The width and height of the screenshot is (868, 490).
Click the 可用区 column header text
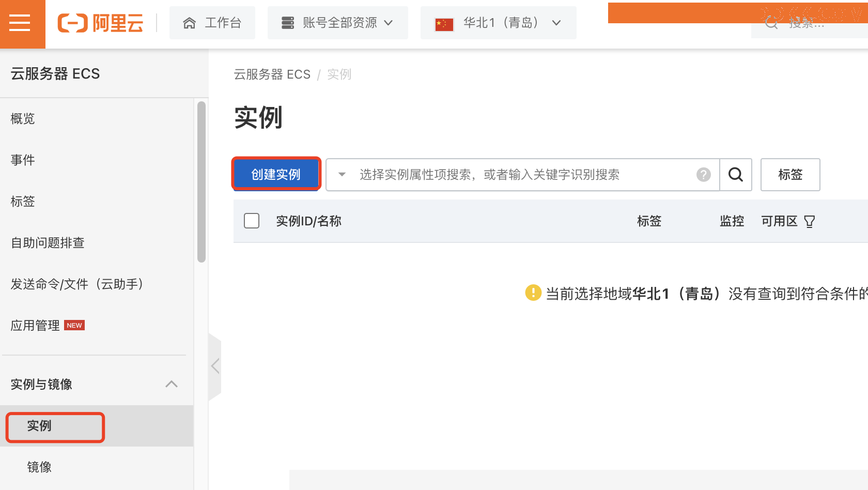779,221
